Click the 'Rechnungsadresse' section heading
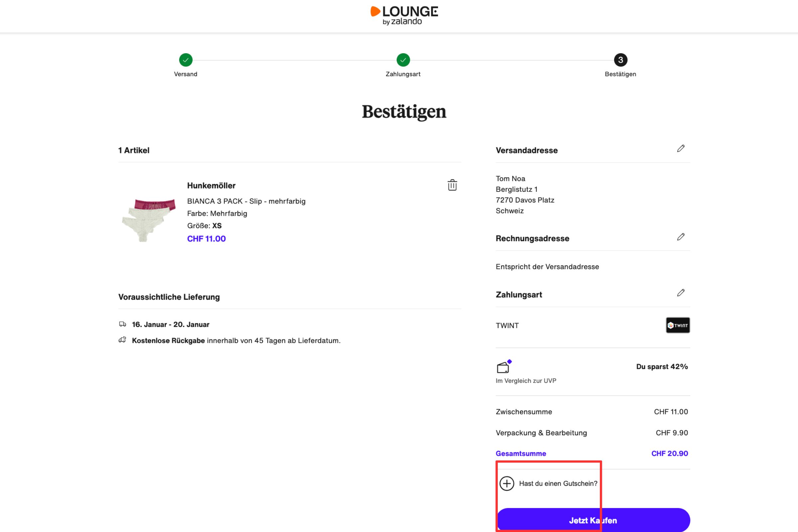 532,238
